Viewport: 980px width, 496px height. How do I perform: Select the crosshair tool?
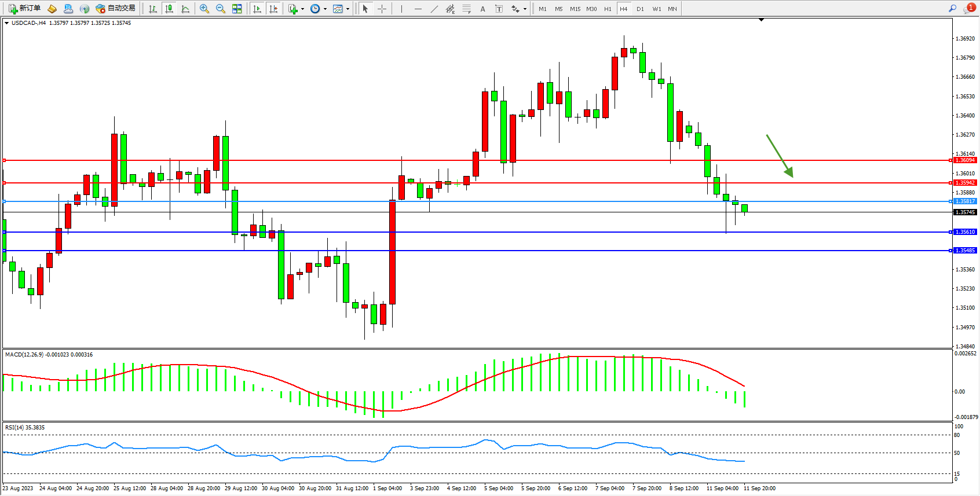382,9
